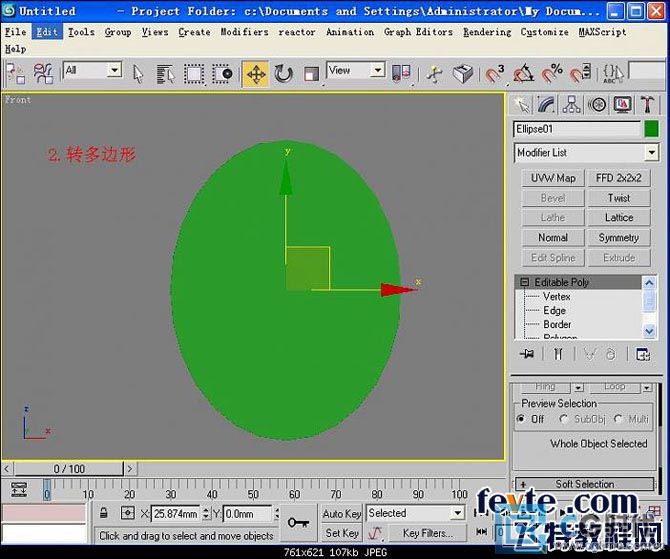Select Off preview selection radio
The width and height of the screenshot is (670, 559).
click(x=520, y=419)
